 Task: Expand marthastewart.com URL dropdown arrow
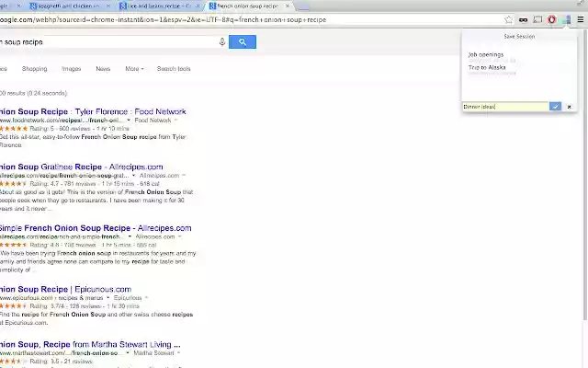coord(128,353)
